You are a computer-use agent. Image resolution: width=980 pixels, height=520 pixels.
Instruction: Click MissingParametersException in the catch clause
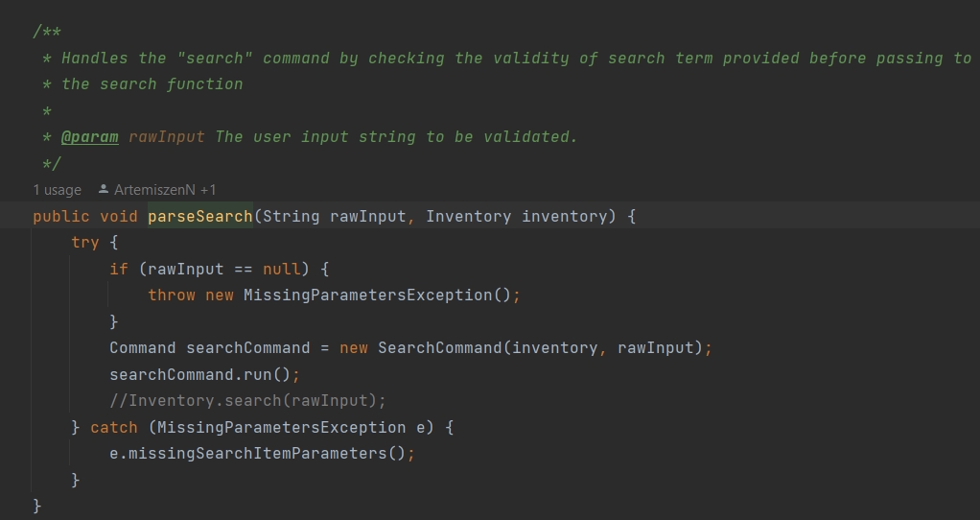tap(281, 428)
